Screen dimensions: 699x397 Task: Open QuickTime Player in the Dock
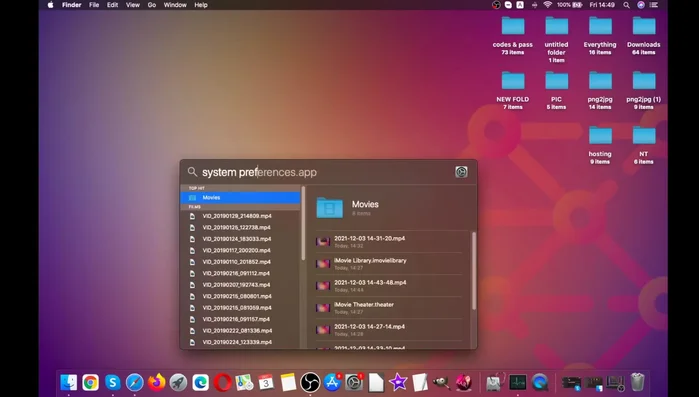(540, 382)
